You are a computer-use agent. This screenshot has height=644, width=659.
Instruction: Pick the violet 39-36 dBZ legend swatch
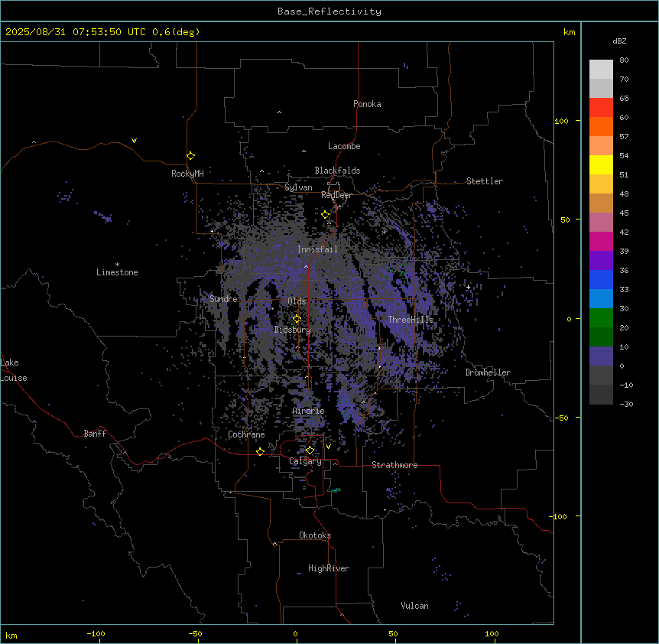tap(601, 261)
